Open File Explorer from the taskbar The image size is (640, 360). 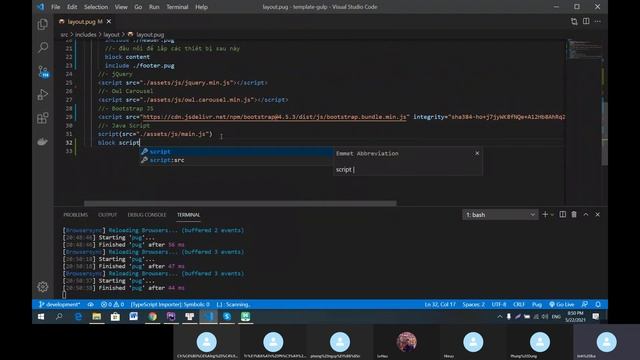pyautogui.click(x=97, y=317)
